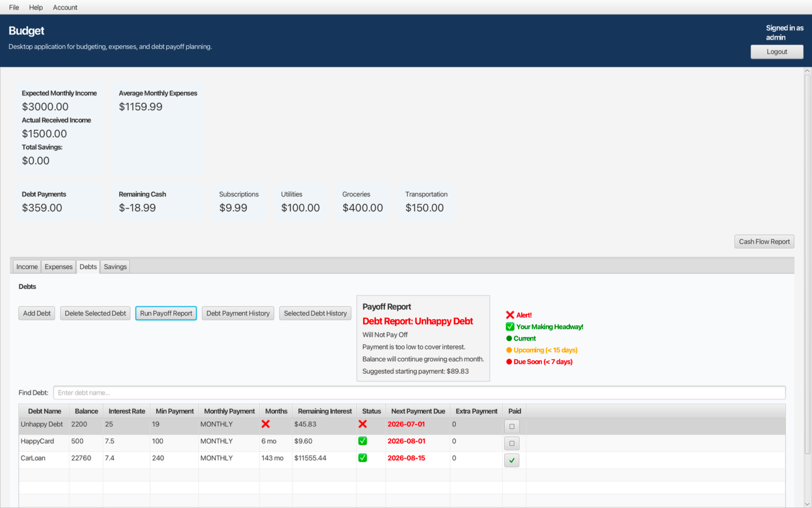Open Selected Debt History

315,313
